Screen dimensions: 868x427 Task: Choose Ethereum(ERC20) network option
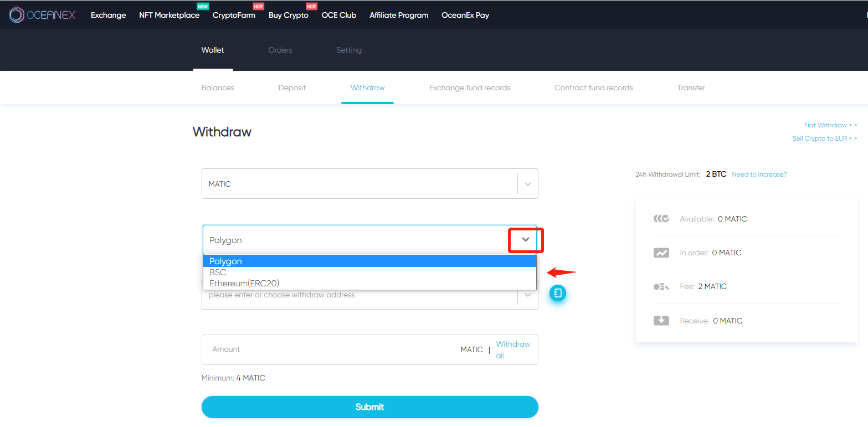[369, 284]
